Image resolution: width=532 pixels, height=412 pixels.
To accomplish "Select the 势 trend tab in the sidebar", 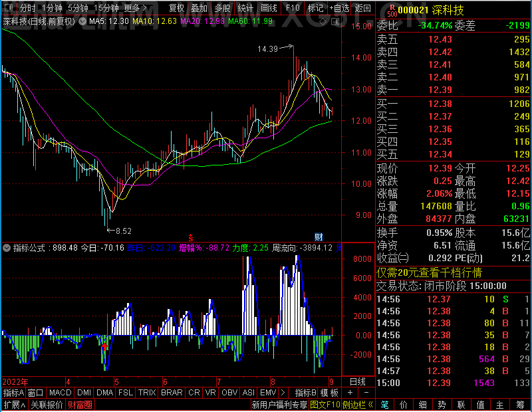I will tap(442, 405).
